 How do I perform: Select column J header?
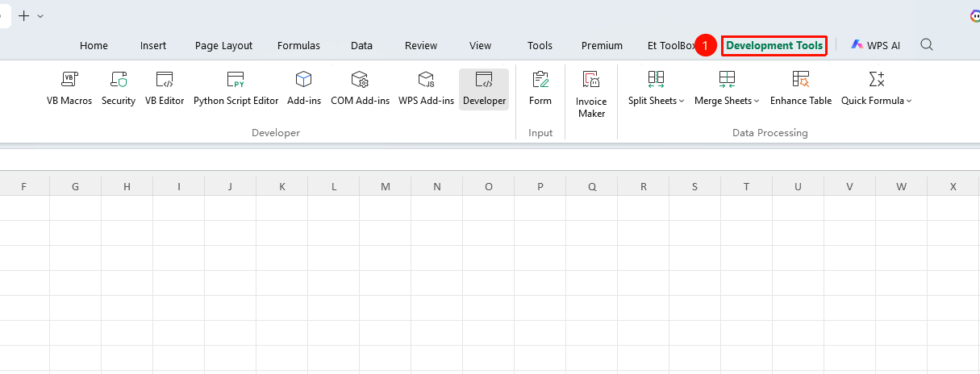(230, 186)
